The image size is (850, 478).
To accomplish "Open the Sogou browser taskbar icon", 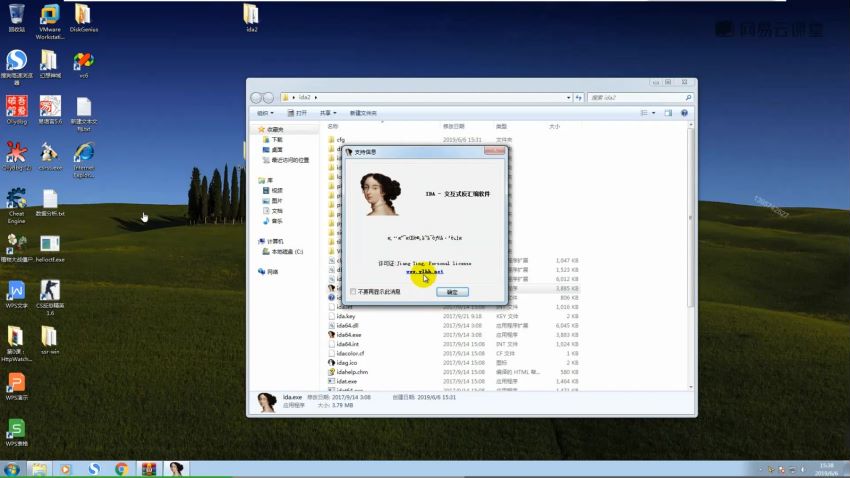I will point(94,469).
